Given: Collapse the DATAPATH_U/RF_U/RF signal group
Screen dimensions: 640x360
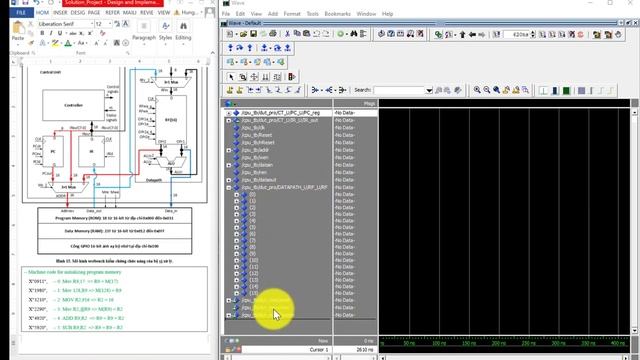Looking at the screenshot, I should [229, 187].
